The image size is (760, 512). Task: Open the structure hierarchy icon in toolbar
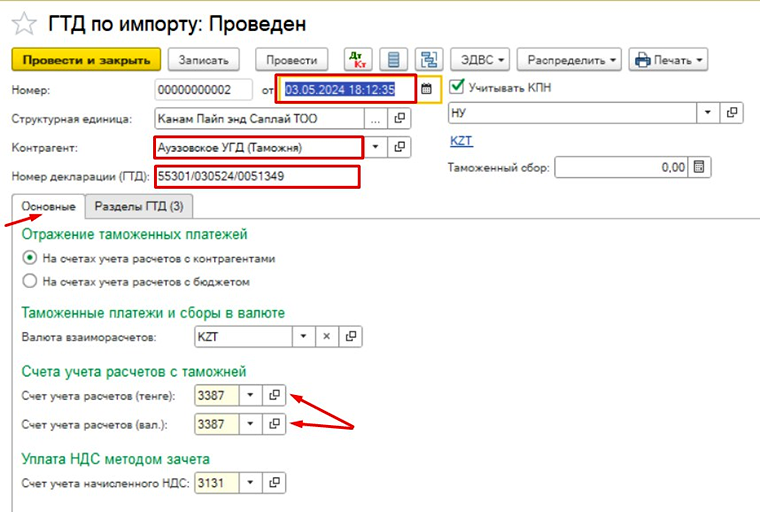(x=430, y=60)
